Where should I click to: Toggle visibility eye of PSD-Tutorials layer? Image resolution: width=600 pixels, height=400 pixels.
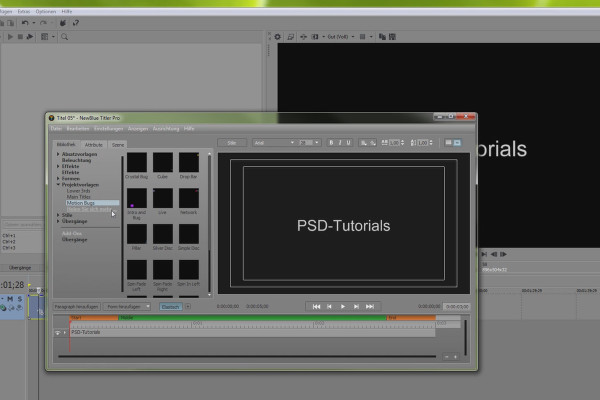point(57,333)
